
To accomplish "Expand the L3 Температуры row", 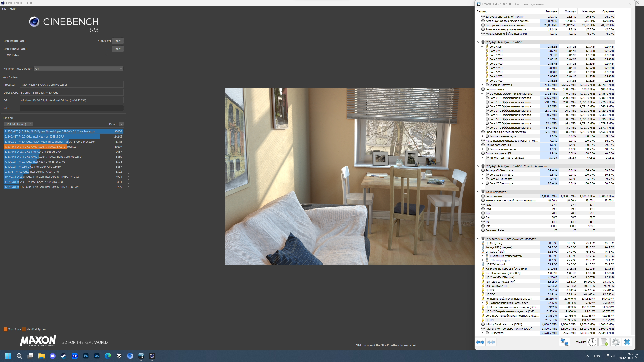I will tap(482, 260).
